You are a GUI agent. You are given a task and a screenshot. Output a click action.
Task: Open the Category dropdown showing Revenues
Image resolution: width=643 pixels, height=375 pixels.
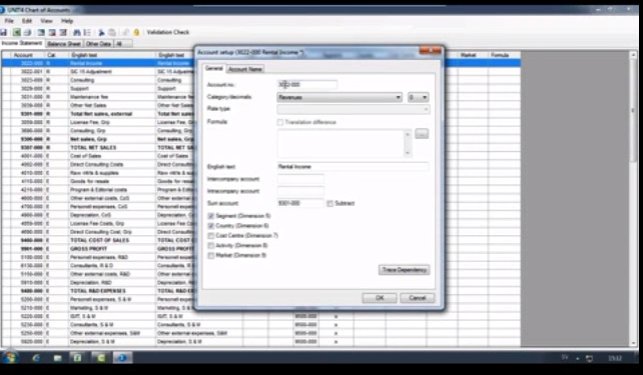[340, 97]
